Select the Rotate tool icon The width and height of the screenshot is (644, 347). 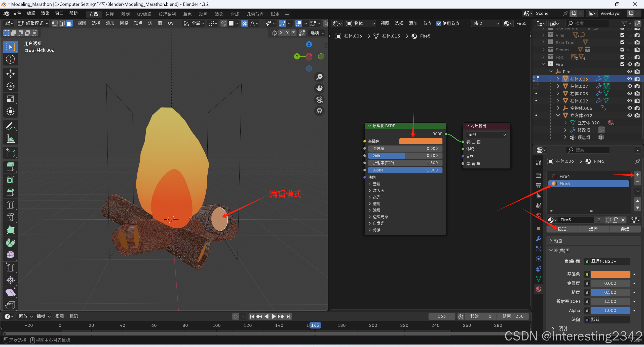(10, 86)
